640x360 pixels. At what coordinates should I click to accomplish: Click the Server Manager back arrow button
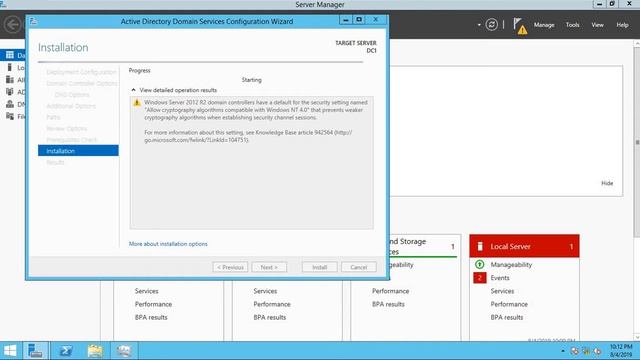12,25
